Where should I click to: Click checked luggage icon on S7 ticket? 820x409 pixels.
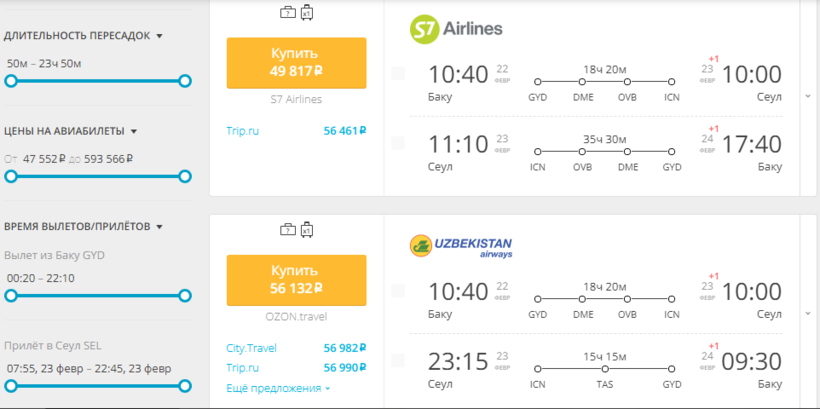click(x=306, y=13)
